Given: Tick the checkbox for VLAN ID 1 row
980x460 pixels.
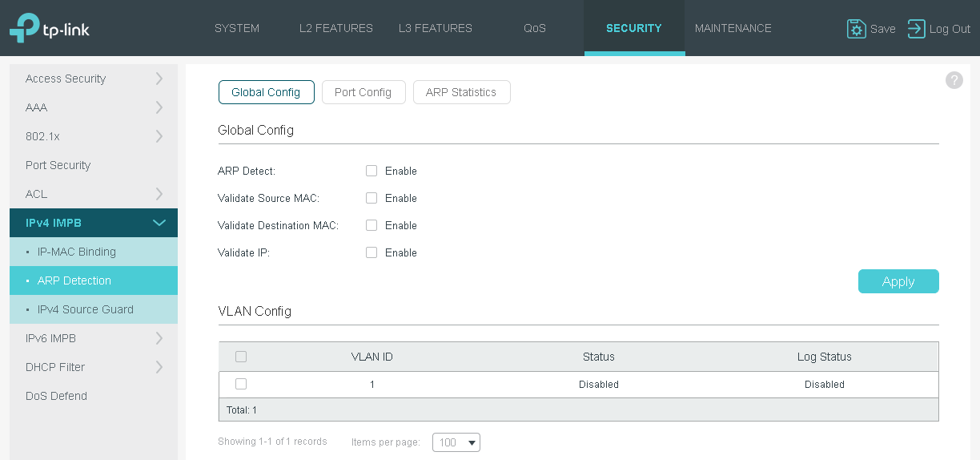Looking at the screenshot, I should [x=241, y=384].
